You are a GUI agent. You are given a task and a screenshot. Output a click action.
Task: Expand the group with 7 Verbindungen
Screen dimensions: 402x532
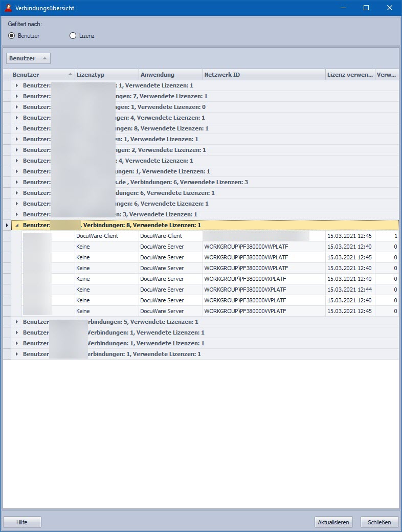coord(17,96)
